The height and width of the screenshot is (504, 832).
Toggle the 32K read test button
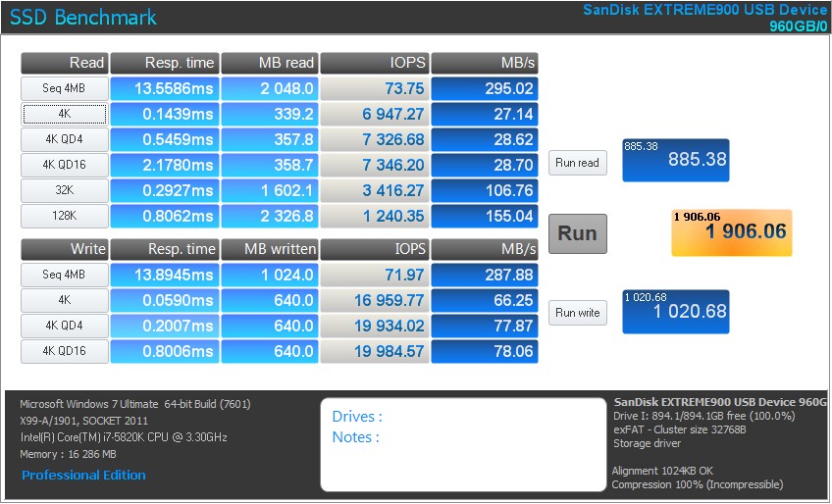point(64,190)
